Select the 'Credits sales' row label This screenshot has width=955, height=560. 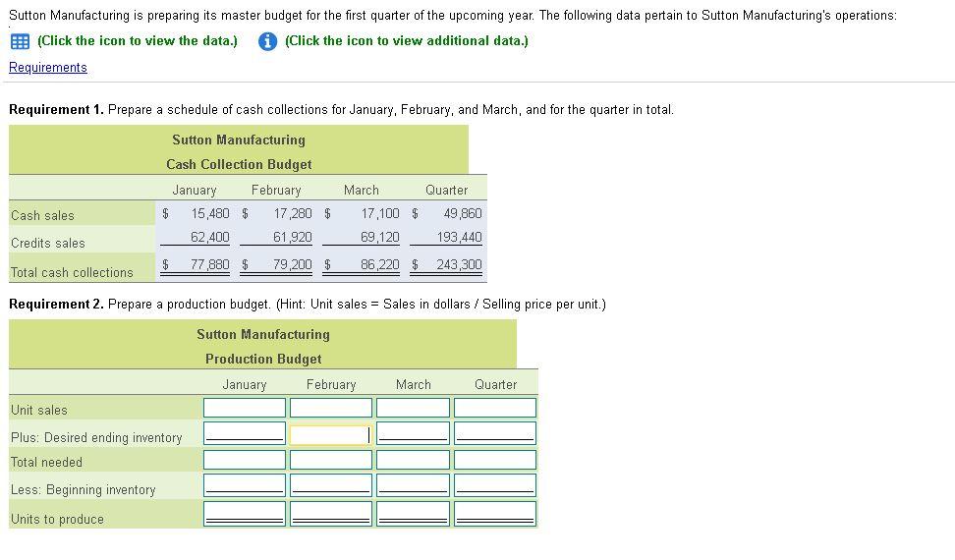coord(48,243)
